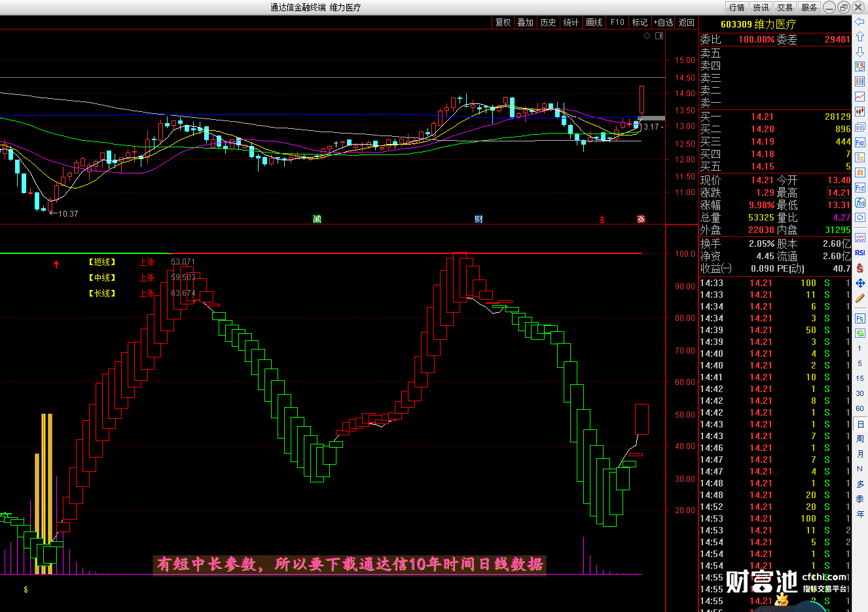Click the back arrow icon in the sidebar
Viewport: 868px width, 612px height.
pos(860,22)
